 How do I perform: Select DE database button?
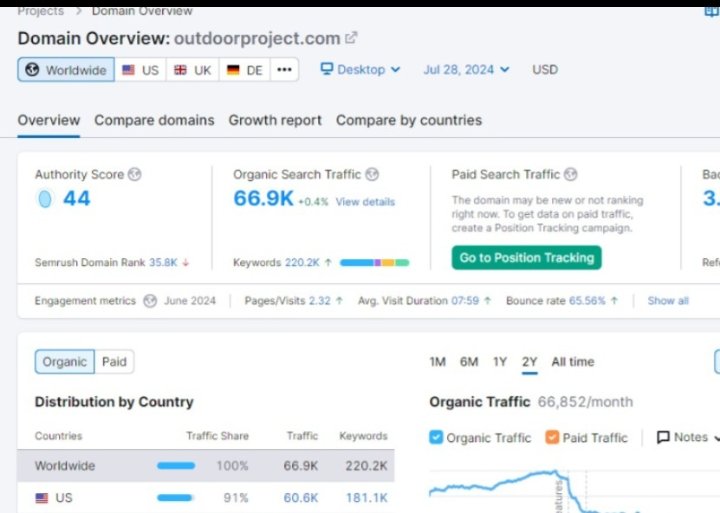[x=245, y=70]
